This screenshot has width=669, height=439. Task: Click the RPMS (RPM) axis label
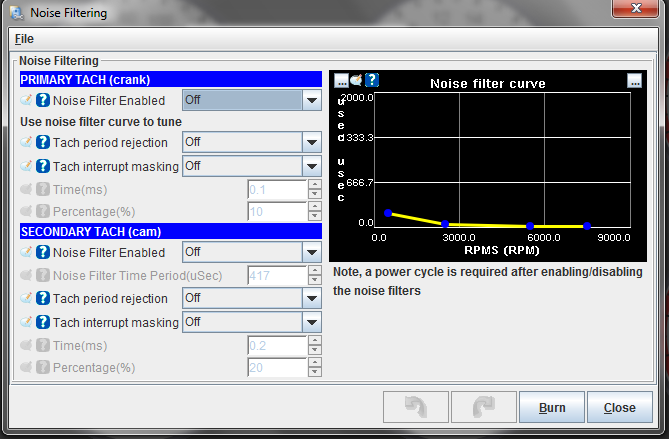point(502,250)
